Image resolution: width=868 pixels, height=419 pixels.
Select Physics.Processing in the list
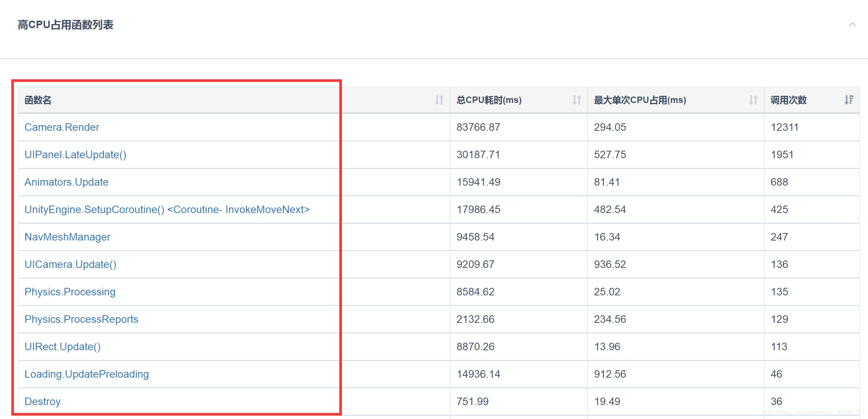(70, 292)
